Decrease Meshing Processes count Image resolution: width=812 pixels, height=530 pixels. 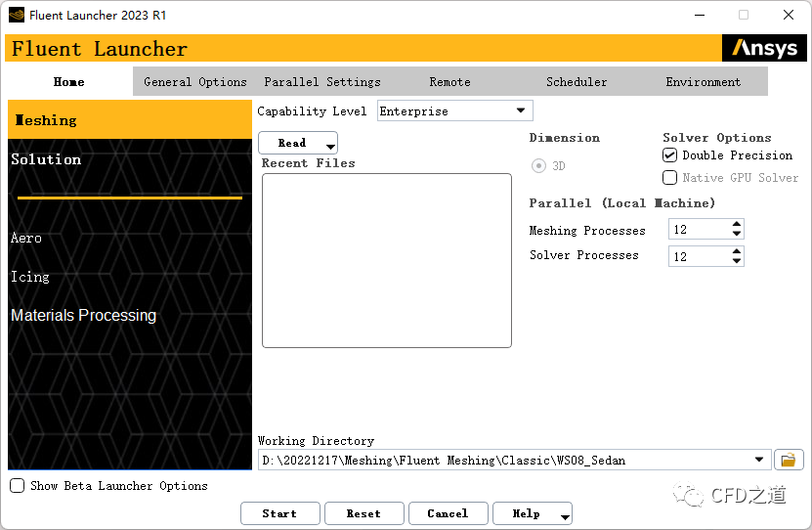737,234
